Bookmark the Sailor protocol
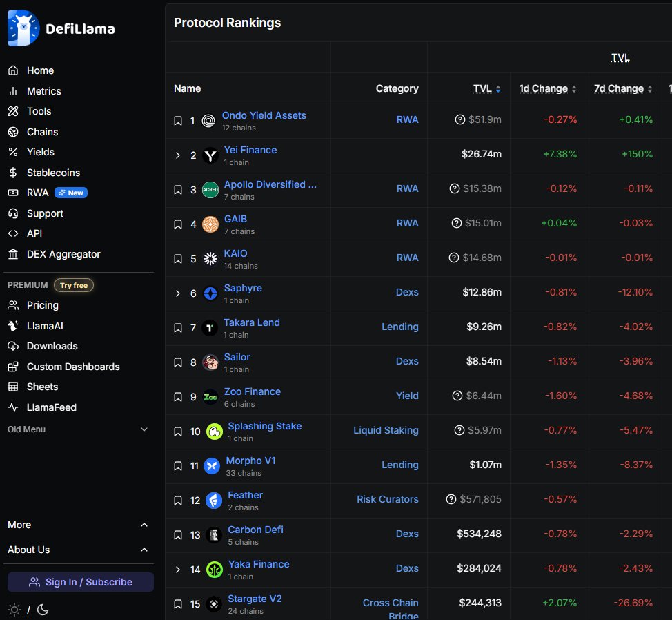Screen dimensions: 672x620 [178, 362]
